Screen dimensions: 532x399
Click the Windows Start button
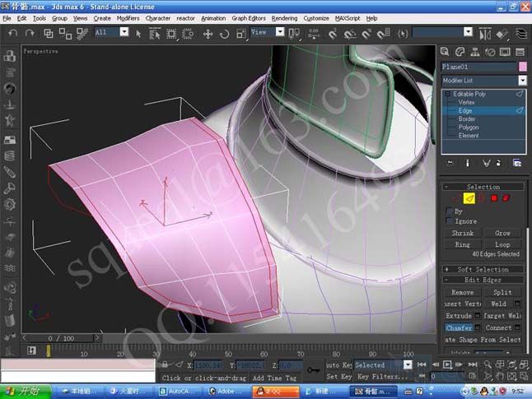26,392
